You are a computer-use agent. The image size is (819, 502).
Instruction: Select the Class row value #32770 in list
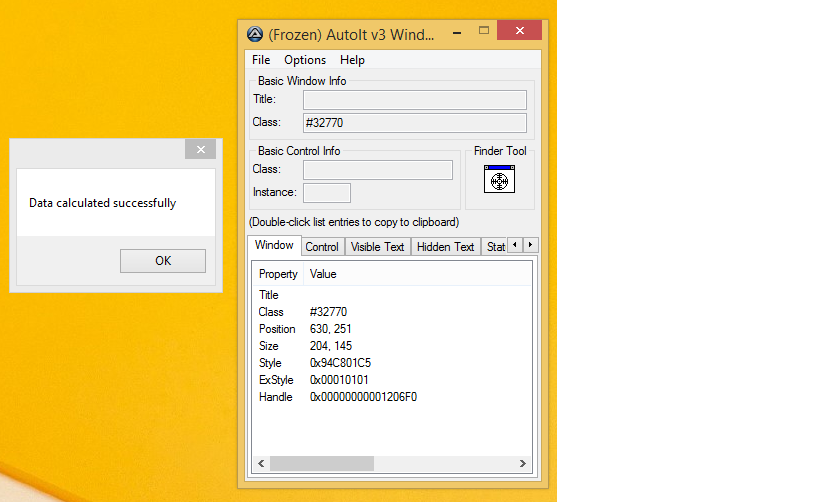click(x=329, y=312)
